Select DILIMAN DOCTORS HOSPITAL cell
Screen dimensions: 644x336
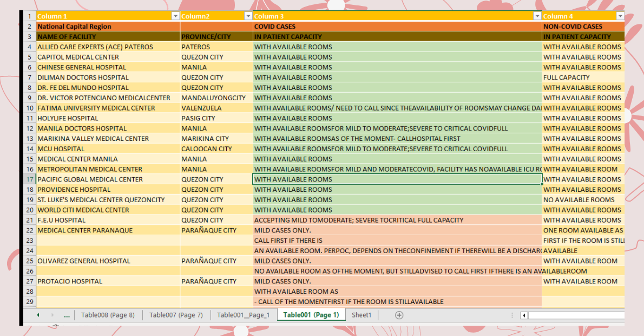tap(108, 77)
